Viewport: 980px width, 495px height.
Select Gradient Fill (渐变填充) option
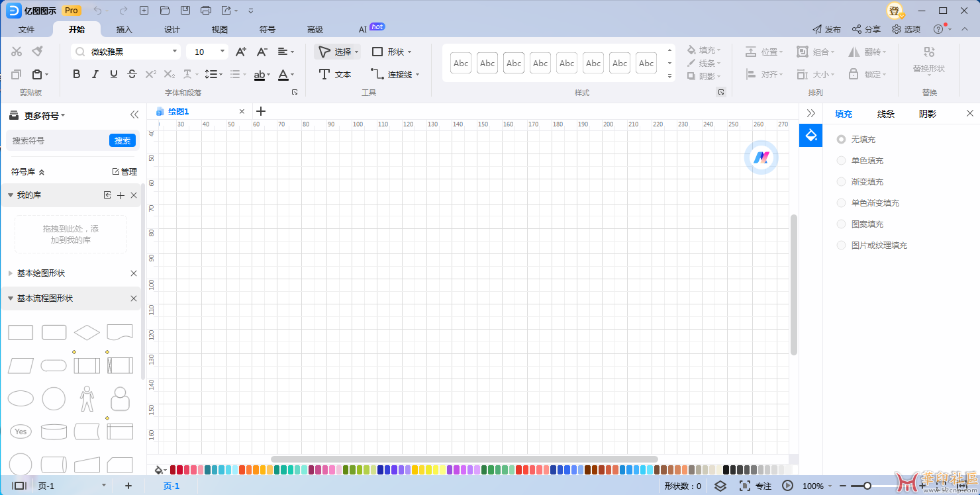click(x=860, y=182)
